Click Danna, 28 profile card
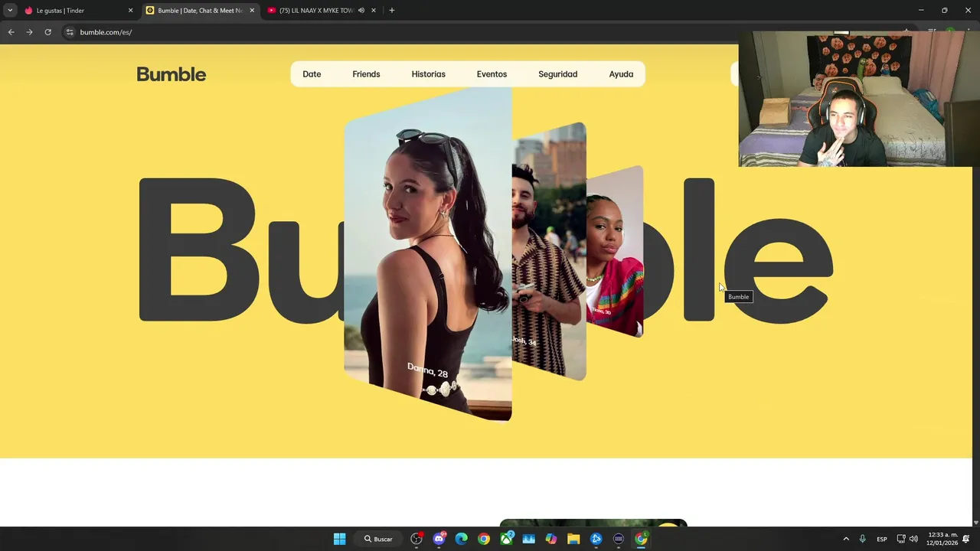980x551 pixels. tap(428, 254)
